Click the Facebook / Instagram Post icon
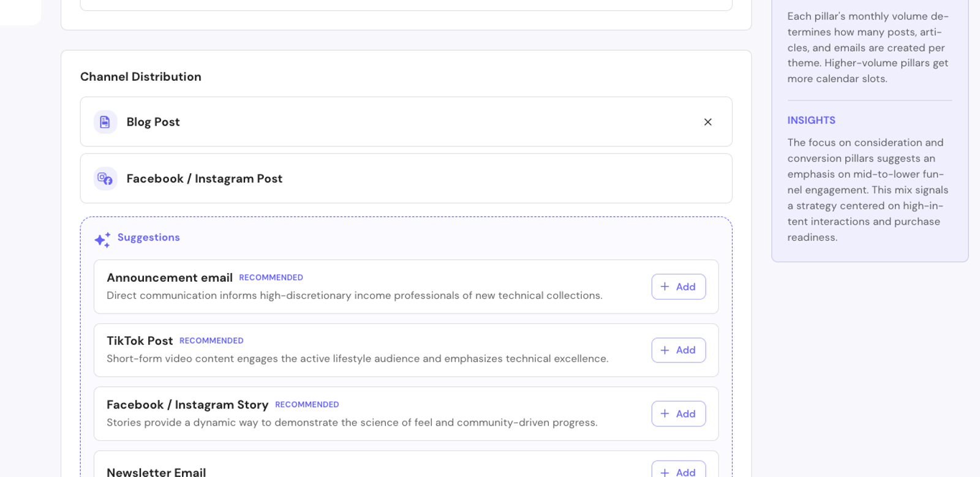 (105, 179)
